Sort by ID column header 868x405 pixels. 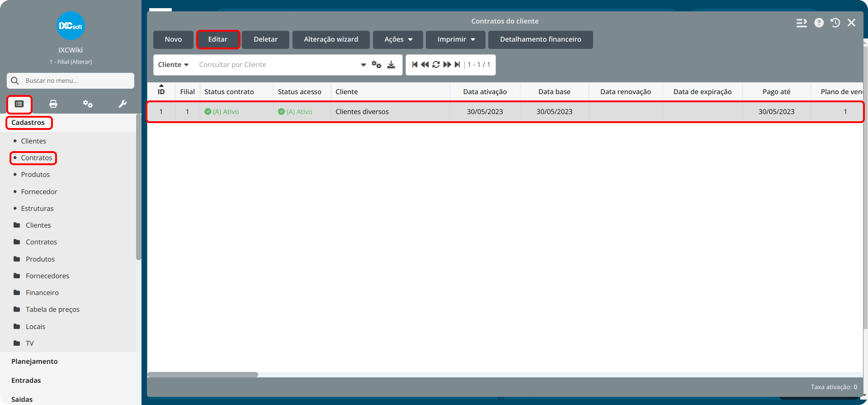point(161,92)
